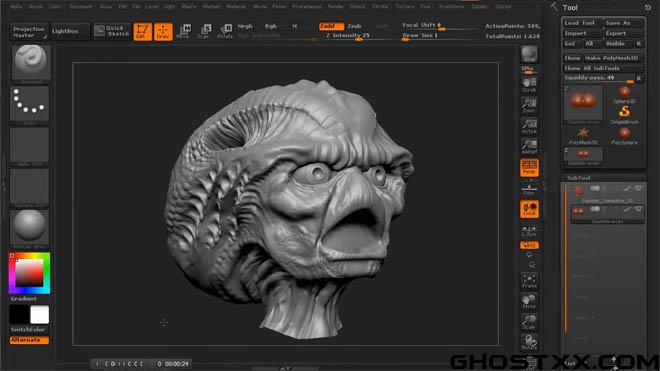
Task: Click the Zoom icon on right shelf
Action: coord(529,105)
